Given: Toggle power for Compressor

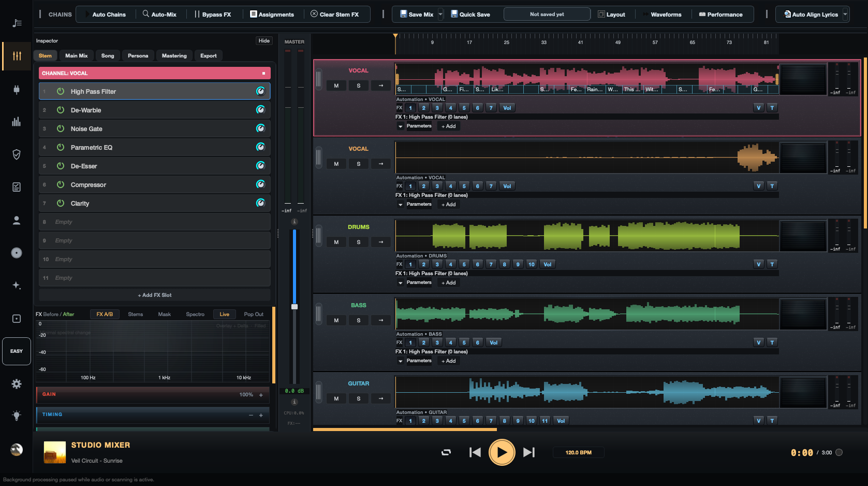Looking at the screenshot, I should click(61, 184).
